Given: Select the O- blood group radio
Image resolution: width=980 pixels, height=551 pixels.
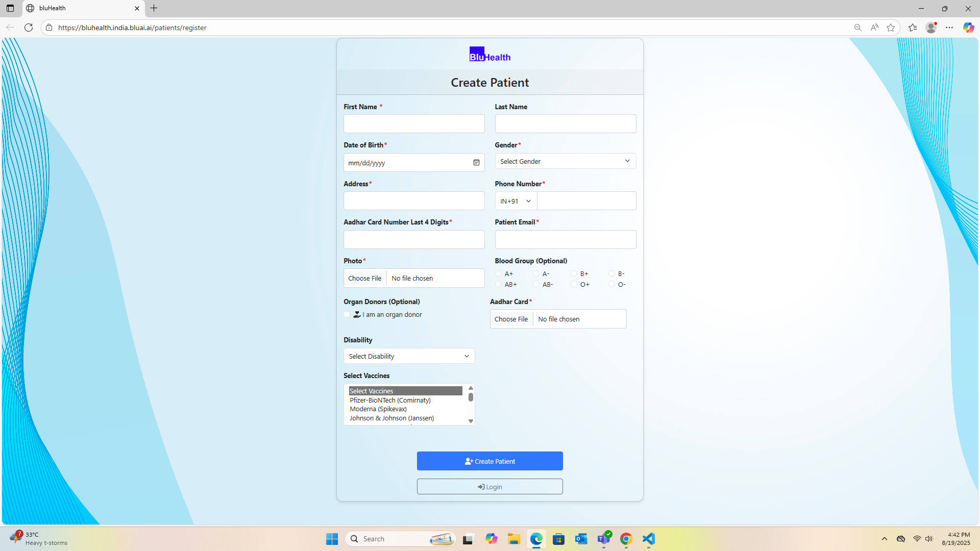Looking at the screenshot, I should [611, 285].
